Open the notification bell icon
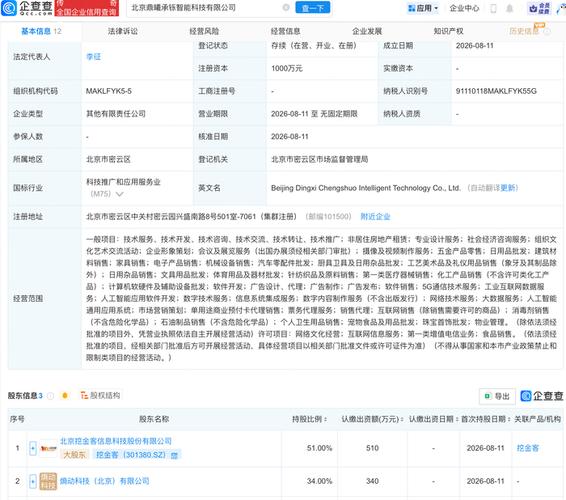 click(509, 8)
